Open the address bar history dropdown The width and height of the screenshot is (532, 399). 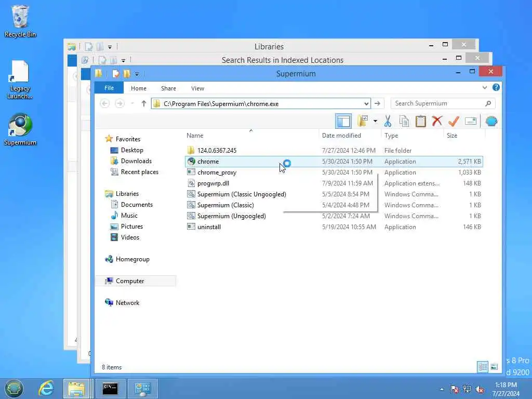click(x=366, y=103)
